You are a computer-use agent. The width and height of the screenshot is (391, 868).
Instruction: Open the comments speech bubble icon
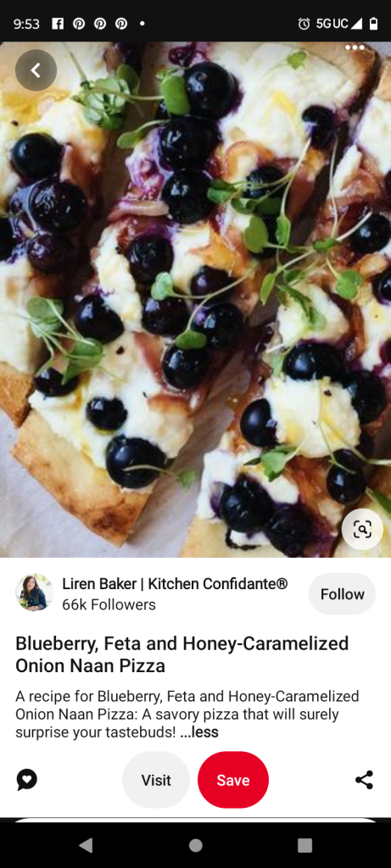[x=26, y=780]
